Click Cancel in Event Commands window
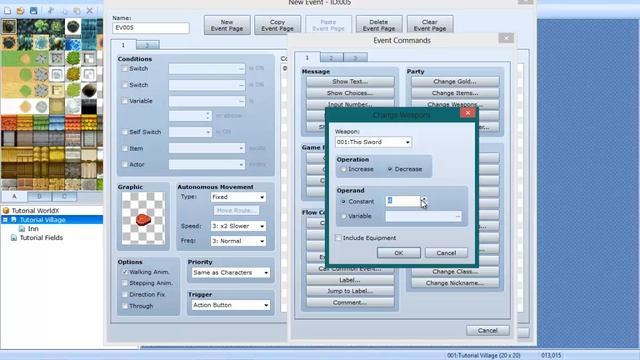 pos(488,331)
